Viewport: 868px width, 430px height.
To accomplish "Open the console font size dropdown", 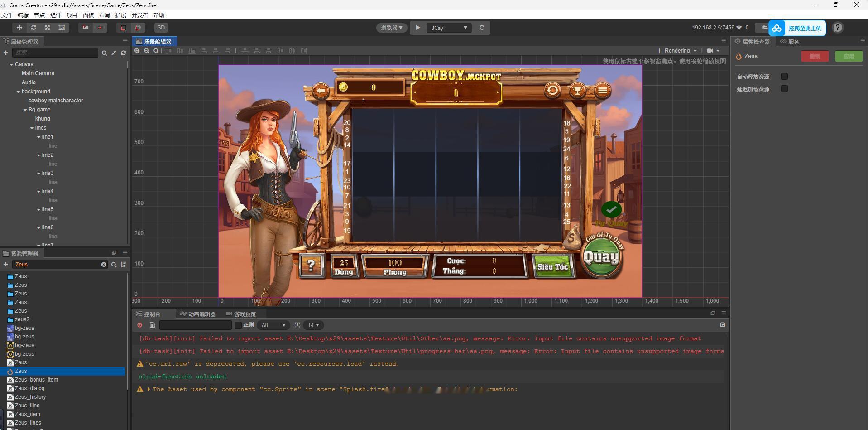I will (x=313, y=325).
